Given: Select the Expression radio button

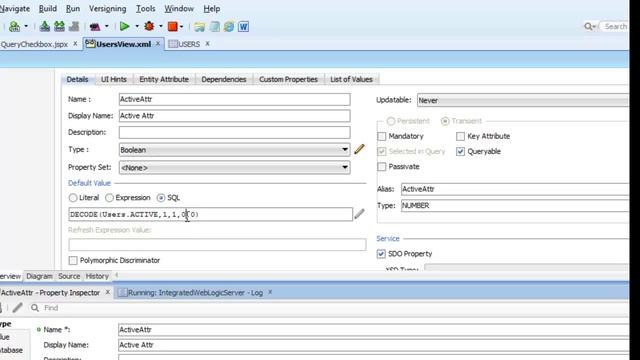Looking at the screenshot, I should pos(109,198).
